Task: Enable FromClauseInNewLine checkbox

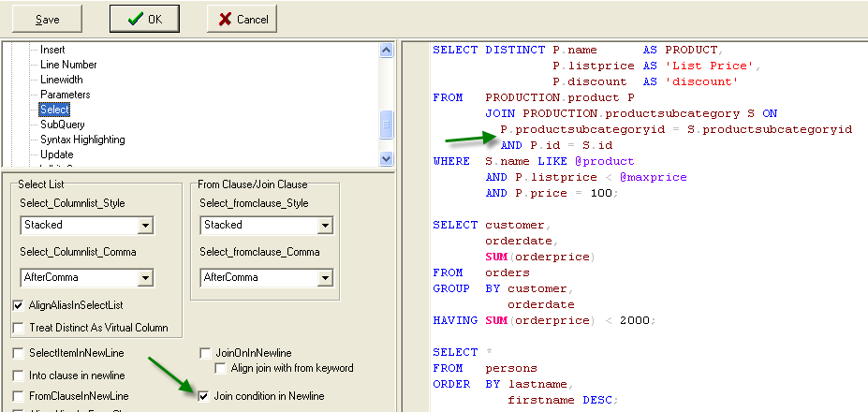Action: pos(19,396)
